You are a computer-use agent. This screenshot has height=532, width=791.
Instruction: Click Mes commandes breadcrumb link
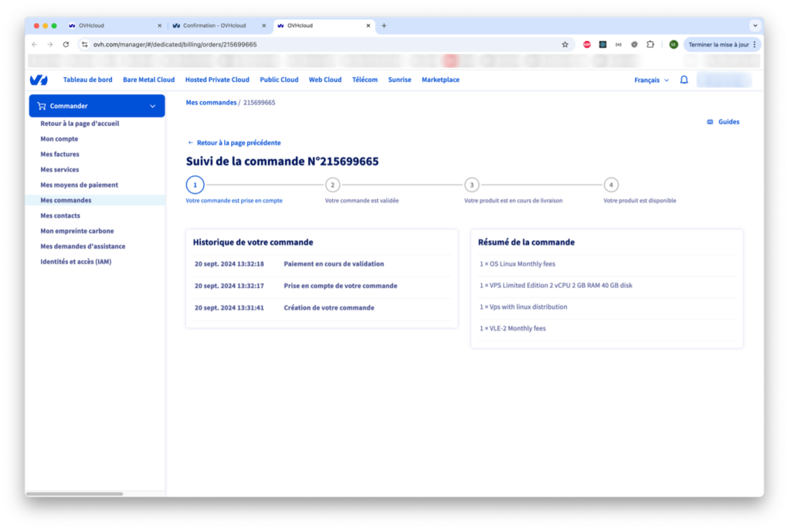211,103
